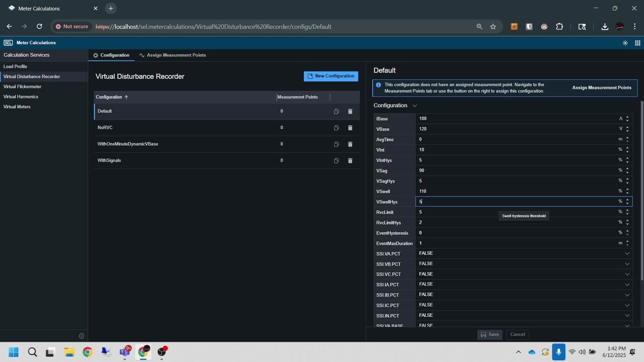Click the Cancel button
This screenshot has height=362, width=644.
pos(517,334)
